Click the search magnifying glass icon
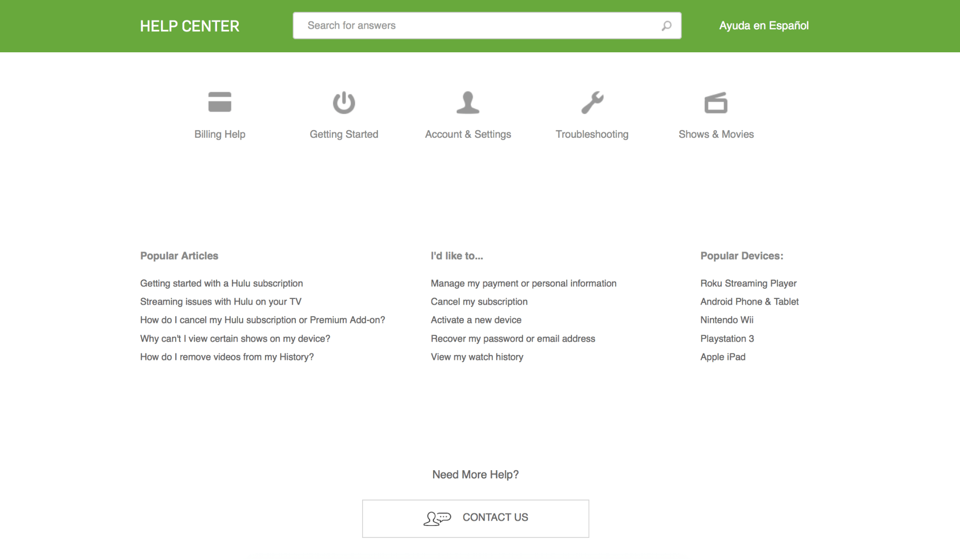Screen dimensions: 960x560 pos(666,25)
